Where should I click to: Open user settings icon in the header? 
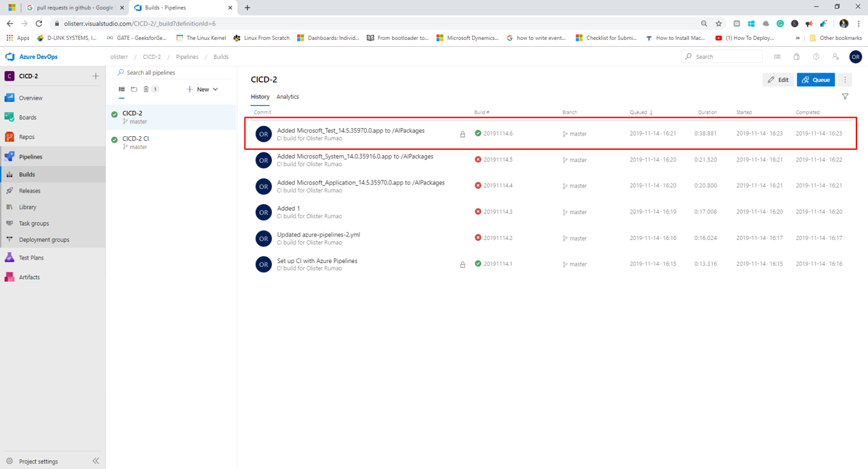point(835,57)
